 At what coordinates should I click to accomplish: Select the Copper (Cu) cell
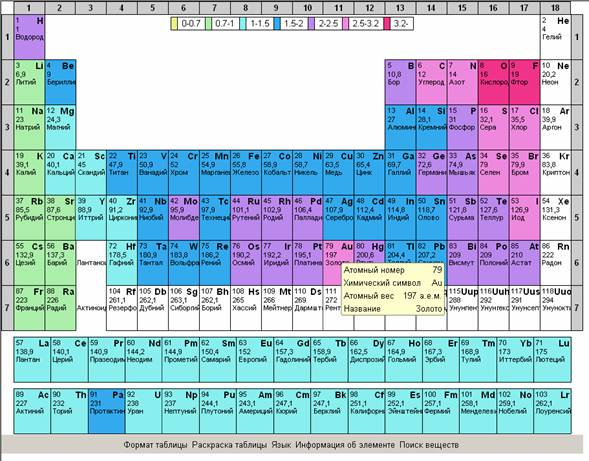click(338, 172)
